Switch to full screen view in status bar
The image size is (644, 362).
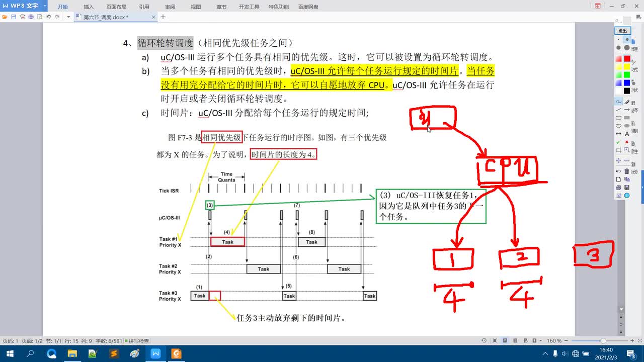pos(495,340)
